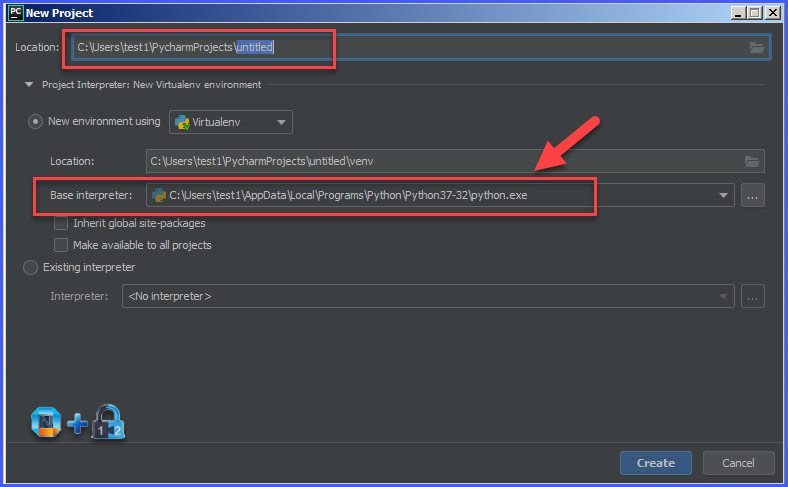Maximize the New Project window
The width and height of the screenshot is (788, 487).
tap(755, 13)
